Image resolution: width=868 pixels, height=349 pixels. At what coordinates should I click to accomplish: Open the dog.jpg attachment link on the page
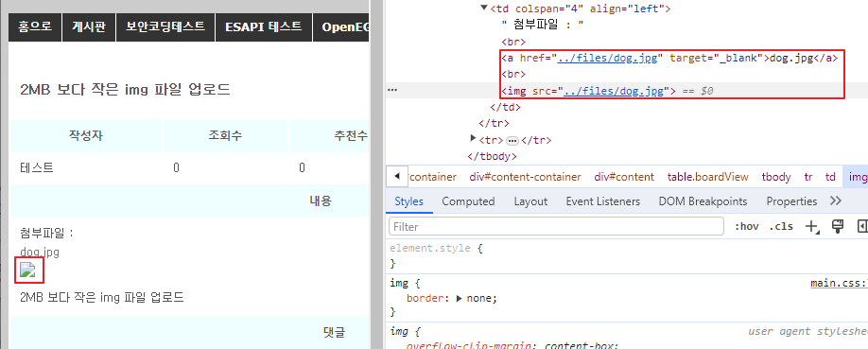pos(40,252)
